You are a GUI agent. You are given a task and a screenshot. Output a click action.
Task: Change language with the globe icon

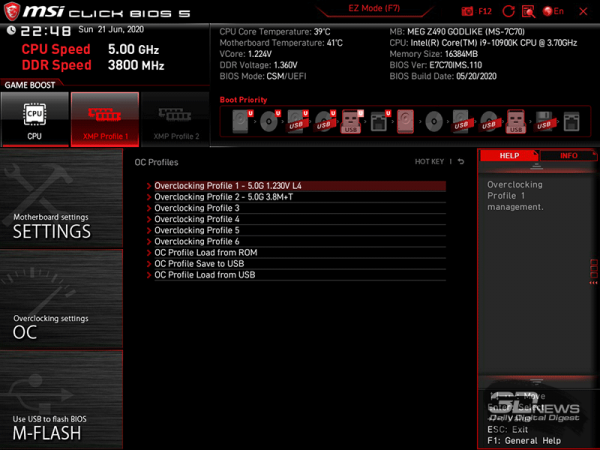549,11
